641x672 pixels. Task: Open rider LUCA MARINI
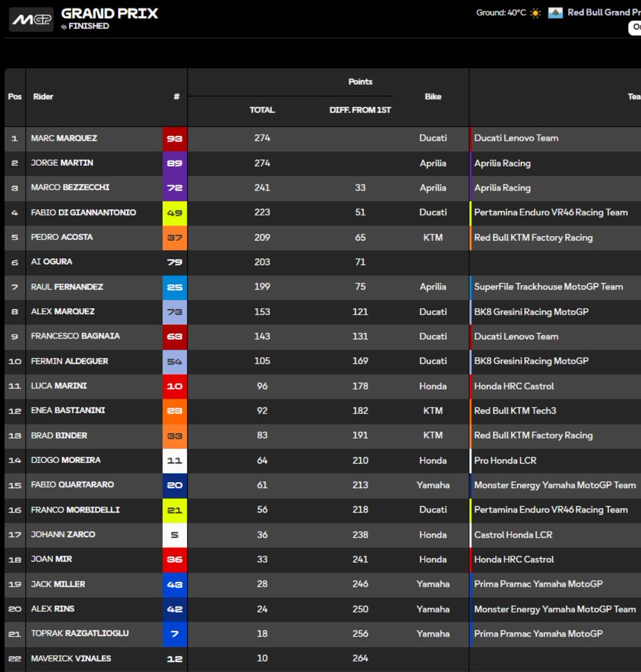pyautogui.click(x=59, y=386)
